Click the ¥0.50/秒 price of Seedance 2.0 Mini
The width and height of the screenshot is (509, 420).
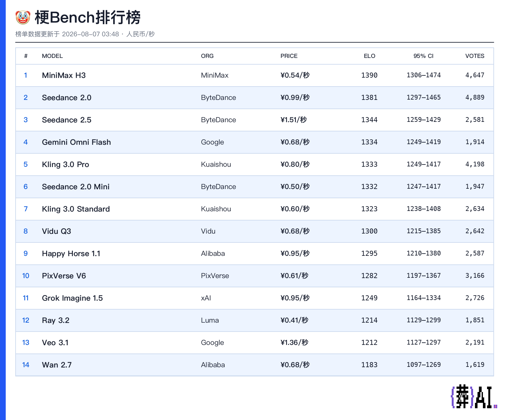295,187
